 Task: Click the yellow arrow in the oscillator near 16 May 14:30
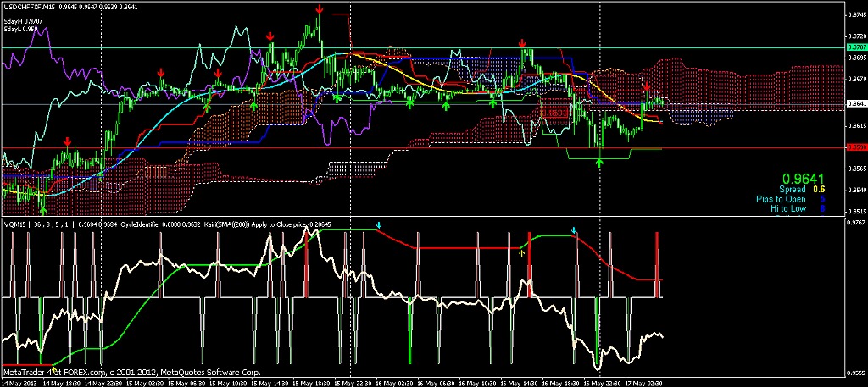pyautogui.click(x=521, y=252)
